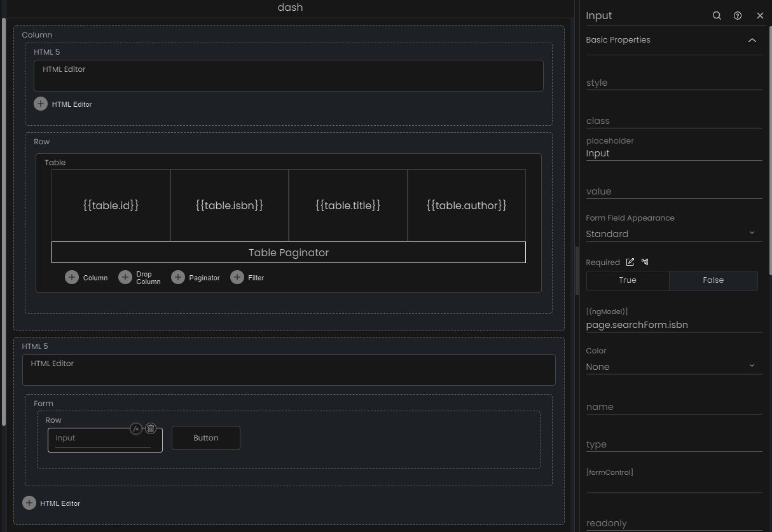Add a Drop Column using its plus icon
This screenshot has height=532, width=772.
(125, 277)
